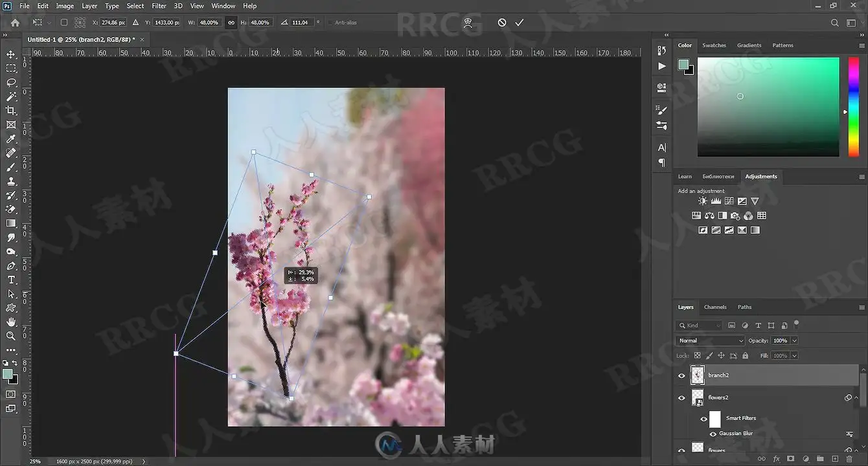Open the Learn tab
The width and height of the screenshot is (868, 466).
685,177
